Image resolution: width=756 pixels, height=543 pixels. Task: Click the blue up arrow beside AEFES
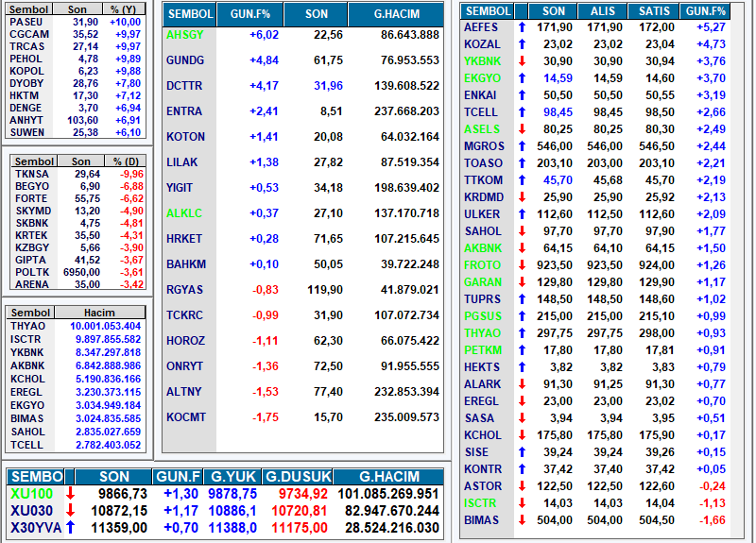(522, 27)
